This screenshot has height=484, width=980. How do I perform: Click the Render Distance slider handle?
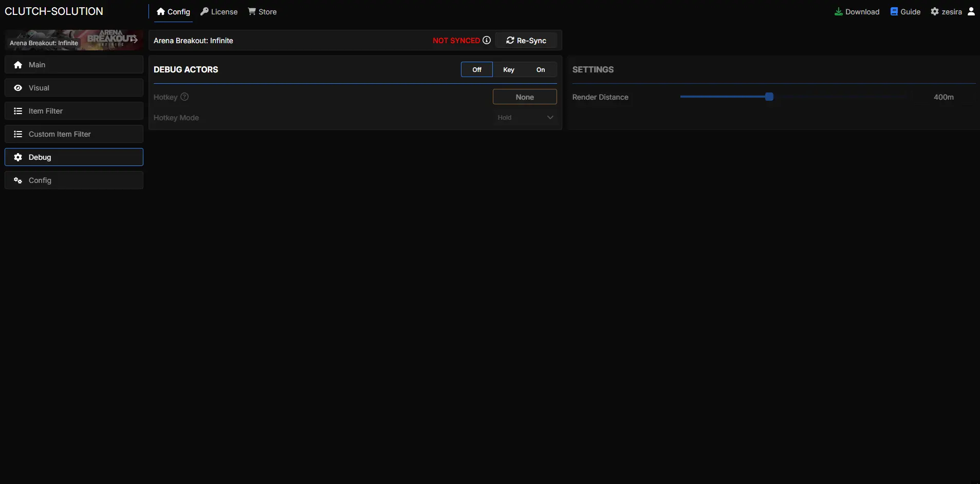(x=769, y=97)
